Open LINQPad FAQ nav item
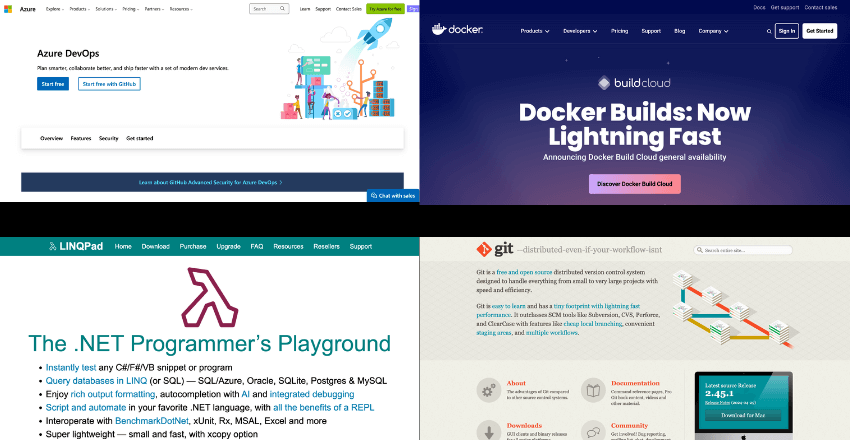 [x=257, y=247]
